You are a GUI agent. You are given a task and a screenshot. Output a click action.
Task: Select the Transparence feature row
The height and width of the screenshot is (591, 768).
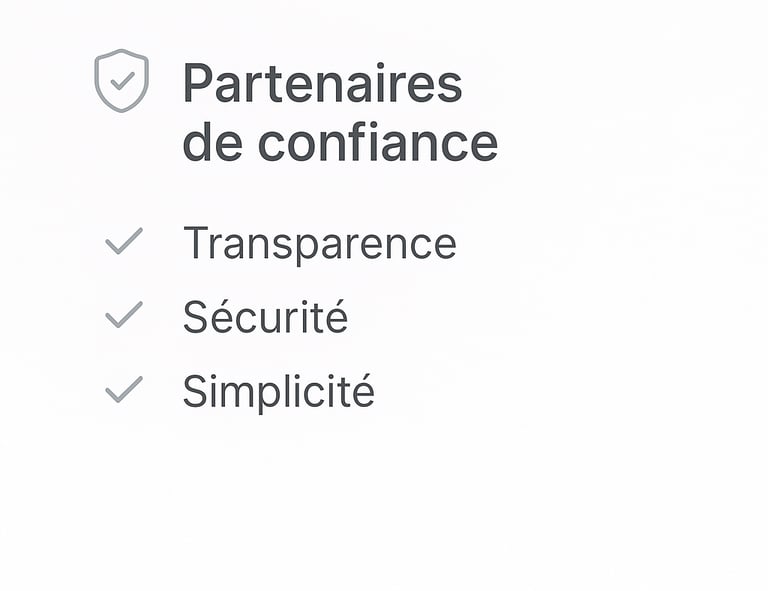(x=280, y=244)
